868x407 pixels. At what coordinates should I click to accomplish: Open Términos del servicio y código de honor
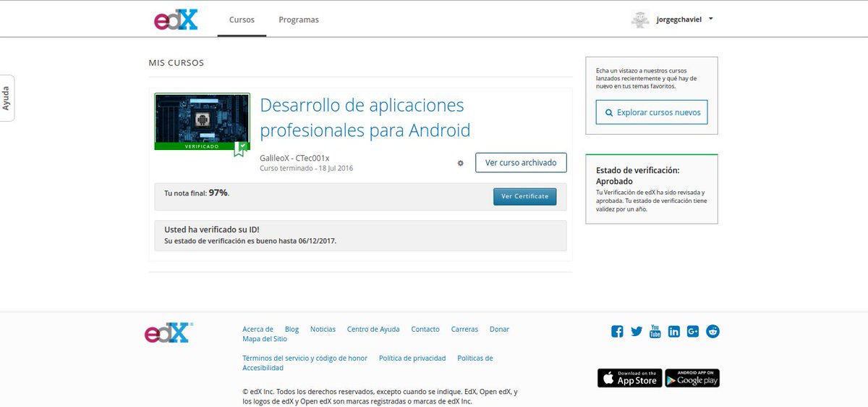coord(305,358)
